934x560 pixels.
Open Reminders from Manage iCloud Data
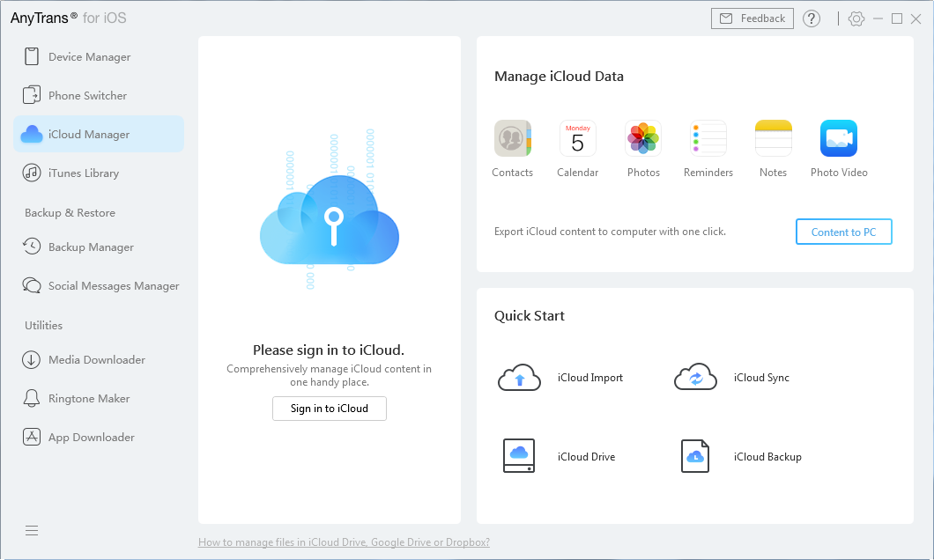[708, 138]
